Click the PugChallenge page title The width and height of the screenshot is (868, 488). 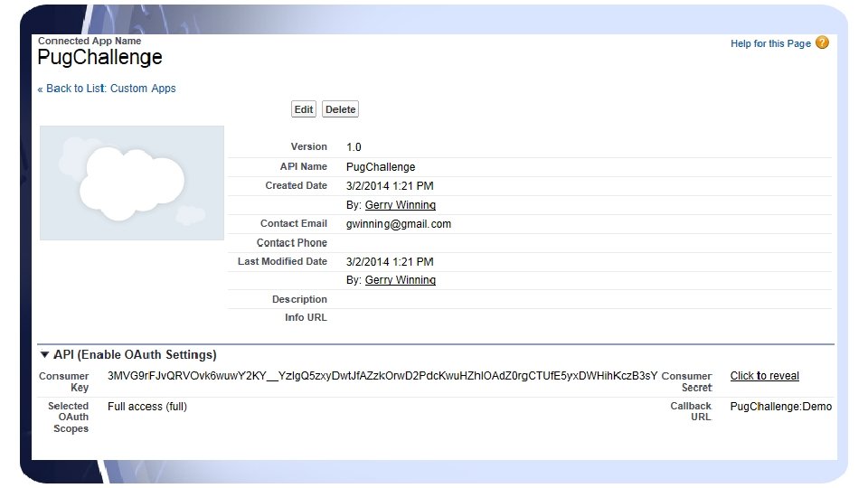tap(99, 58)
